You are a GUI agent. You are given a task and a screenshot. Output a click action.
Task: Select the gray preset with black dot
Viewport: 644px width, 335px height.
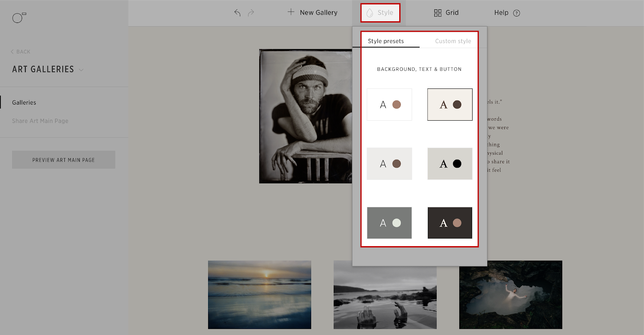click(450, 164)
